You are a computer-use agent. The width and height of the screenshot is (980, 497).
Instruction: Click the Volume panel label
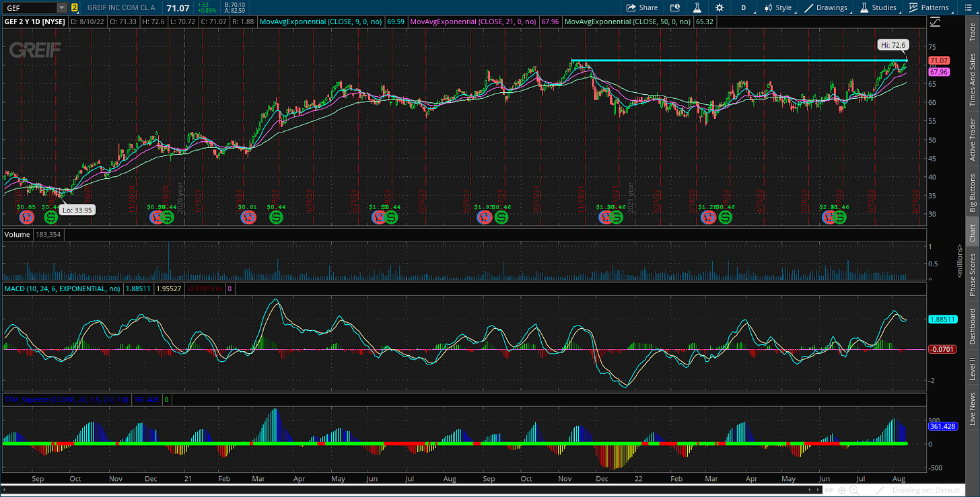pos(17,235)
